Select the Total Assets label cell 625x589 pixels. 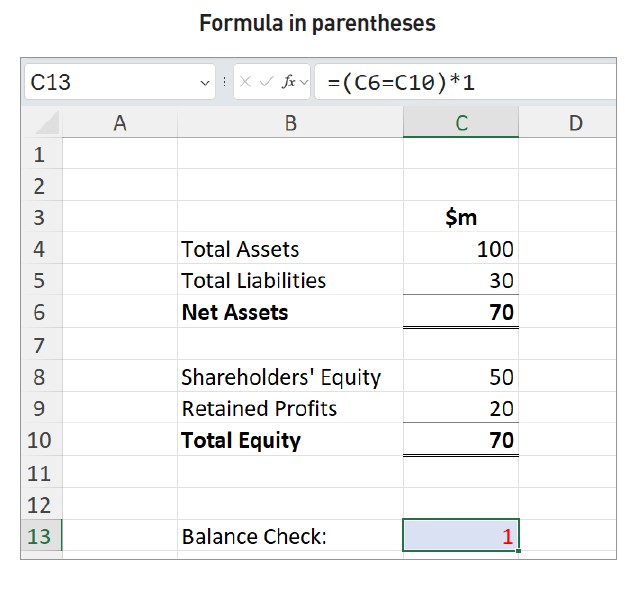(290, 248)
